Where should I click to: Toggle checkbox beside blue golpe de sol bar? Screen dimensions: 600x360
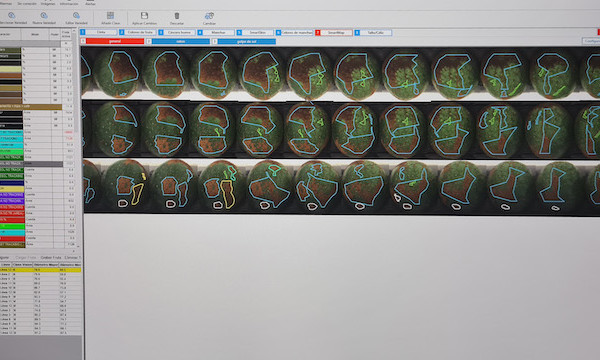(x=215, y=41)
